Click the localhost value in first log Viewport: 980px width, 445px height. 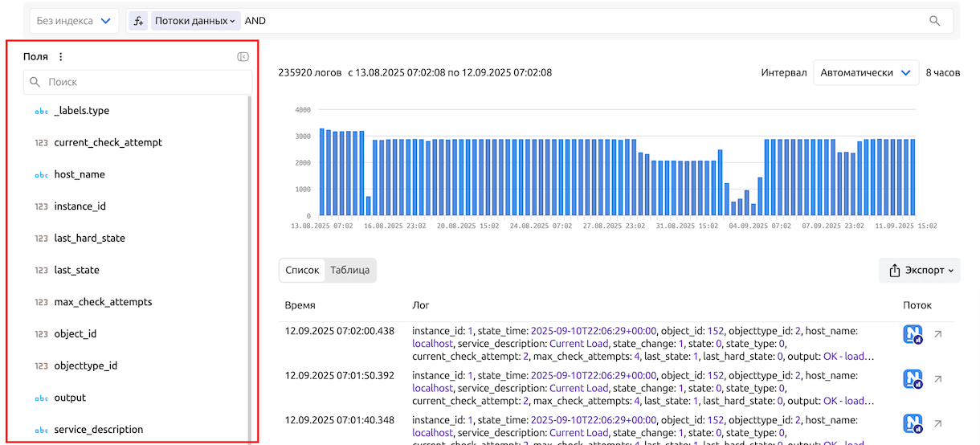point(433,343)
